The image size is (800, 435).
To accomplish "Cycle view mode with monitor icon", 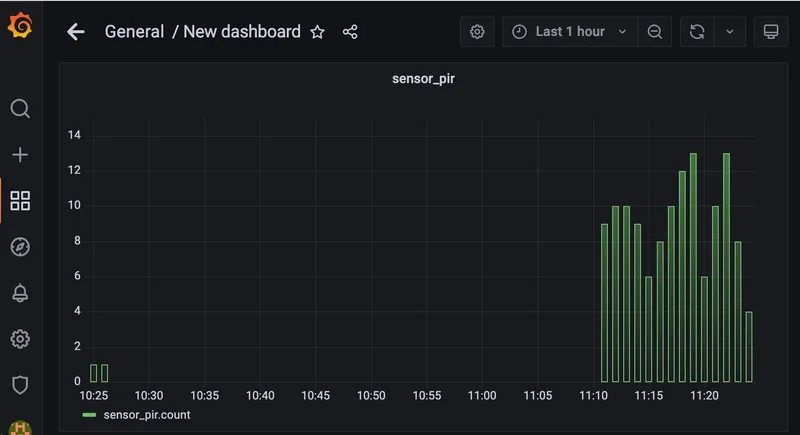I will tap(771, 32).
